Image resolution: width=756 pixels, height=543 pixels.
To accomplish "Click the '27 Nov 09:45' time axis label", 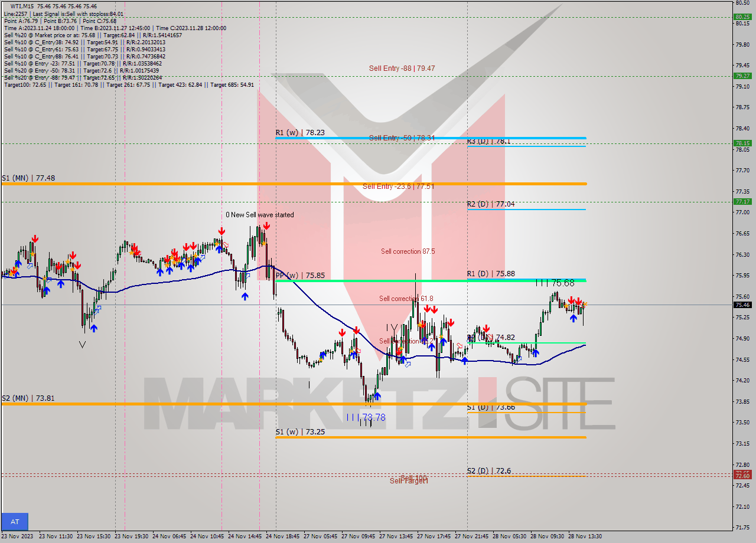I will click(359, 537).
